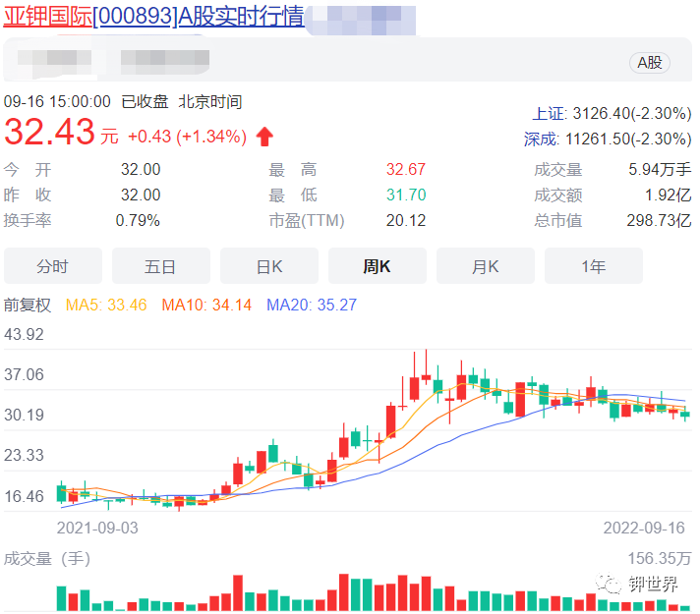The width and height of the screenshot is (700, 614).
Task: Click the 市盈(TTM) value 20.12
Action: click(x=406, y=220)
